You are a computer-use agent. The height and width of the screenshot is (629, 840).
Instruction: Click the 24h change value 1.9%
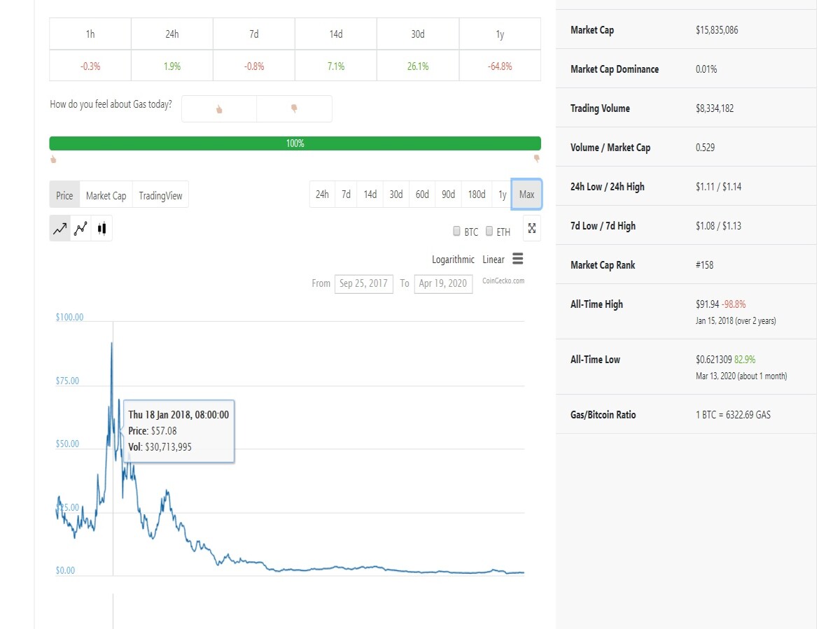pyautogui.click(x=172, y=66)
